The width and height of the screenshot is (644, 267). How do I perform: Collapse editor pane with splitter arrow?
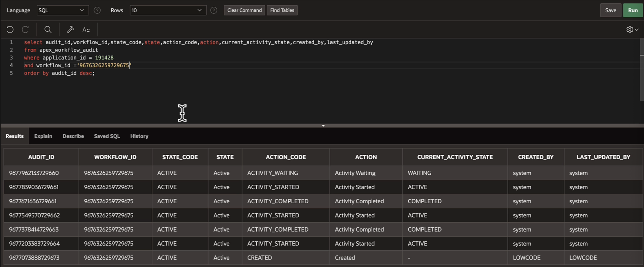(323, 126)
